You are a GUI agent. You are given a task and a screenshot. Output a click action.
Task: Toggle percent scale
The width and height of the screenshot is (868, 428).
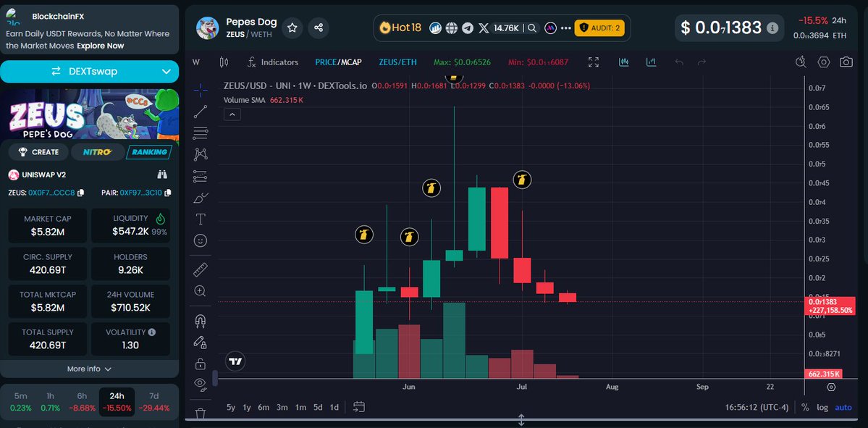[x=805, y=408]
